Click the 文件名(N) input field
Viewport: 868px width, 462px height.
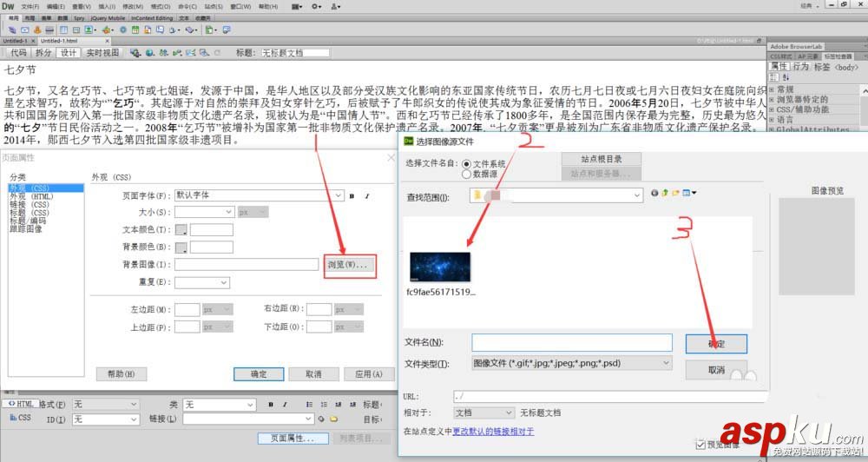click(x=572, y=342)
